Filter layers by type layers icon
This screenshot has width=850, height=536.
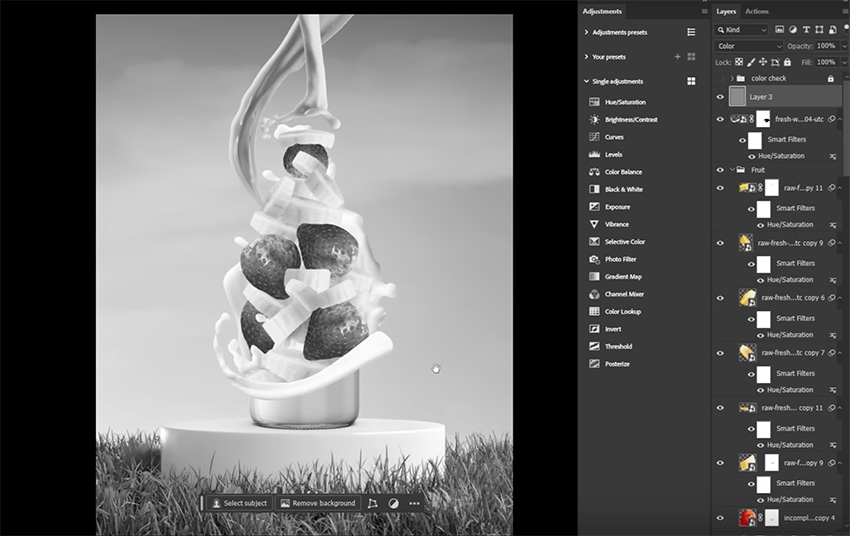806,29
